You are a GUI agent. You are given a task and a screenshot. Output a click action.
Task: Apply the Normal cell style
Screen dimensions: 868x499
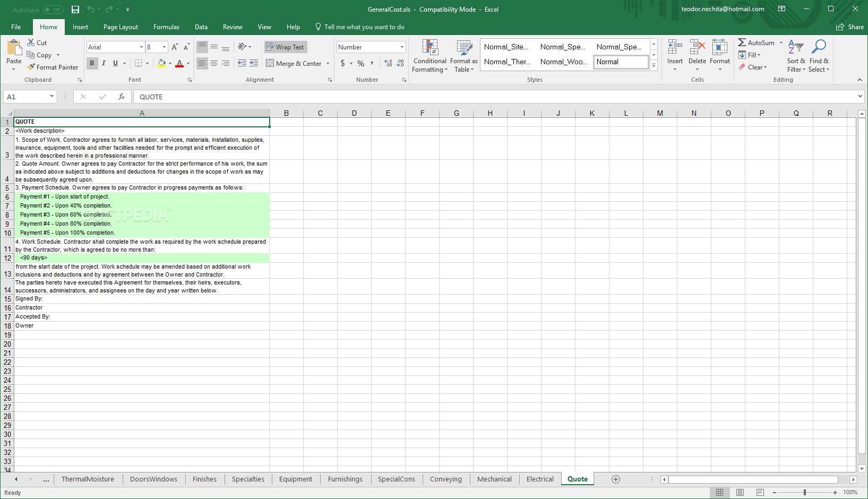[x=621, y=62]
